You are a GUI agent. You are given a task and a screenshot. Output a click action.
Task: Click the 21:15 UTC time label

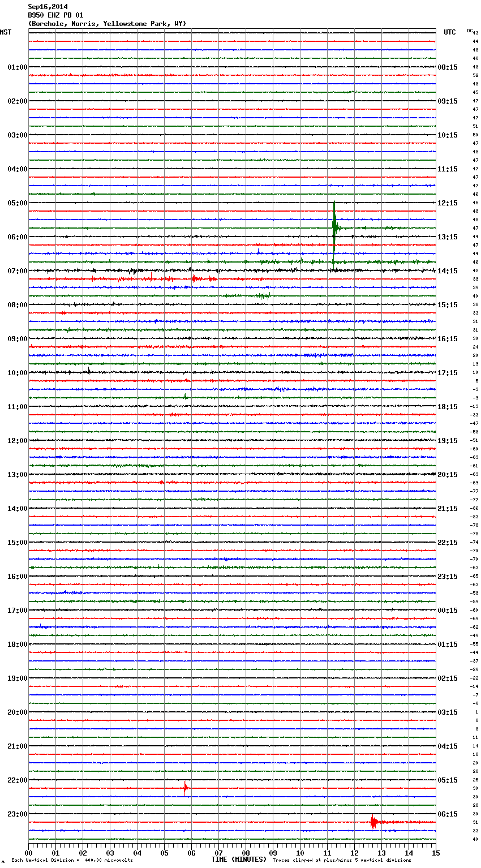(448, 509)
